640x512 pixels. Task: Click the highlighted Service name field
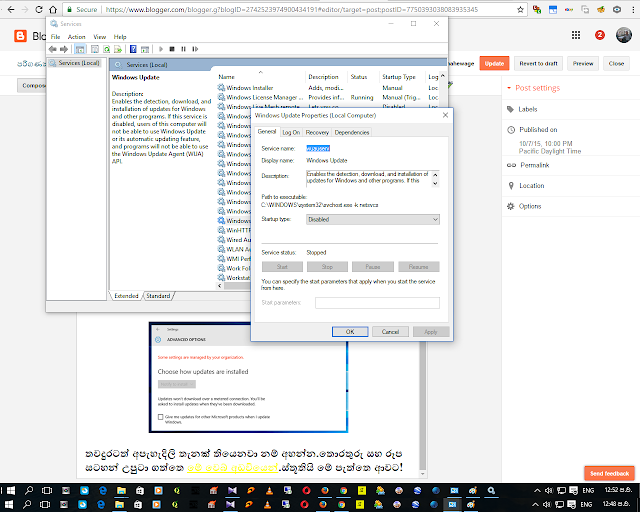click(318, 148)
